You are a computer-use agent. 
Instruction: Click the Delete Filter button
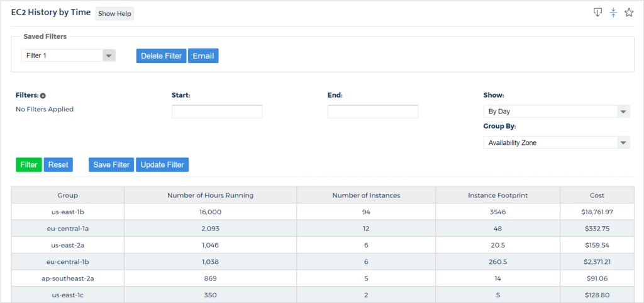pos(162,56)
